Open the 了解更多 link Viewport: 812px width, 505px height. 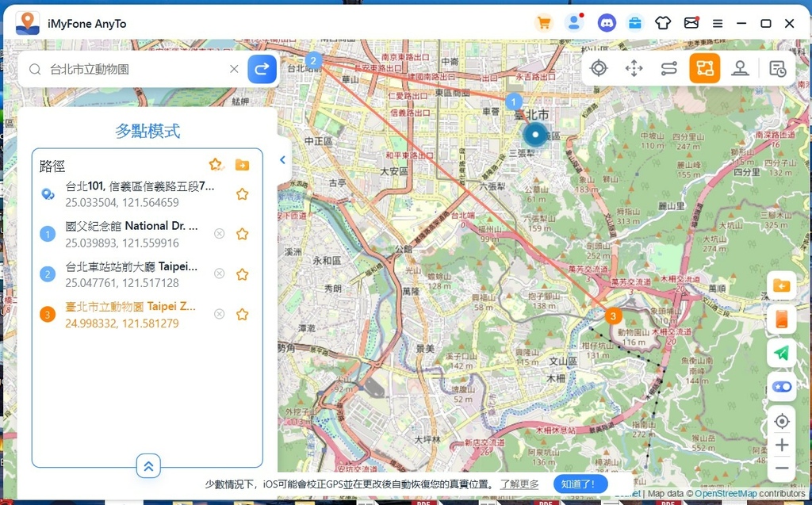(x=519, y=484)
